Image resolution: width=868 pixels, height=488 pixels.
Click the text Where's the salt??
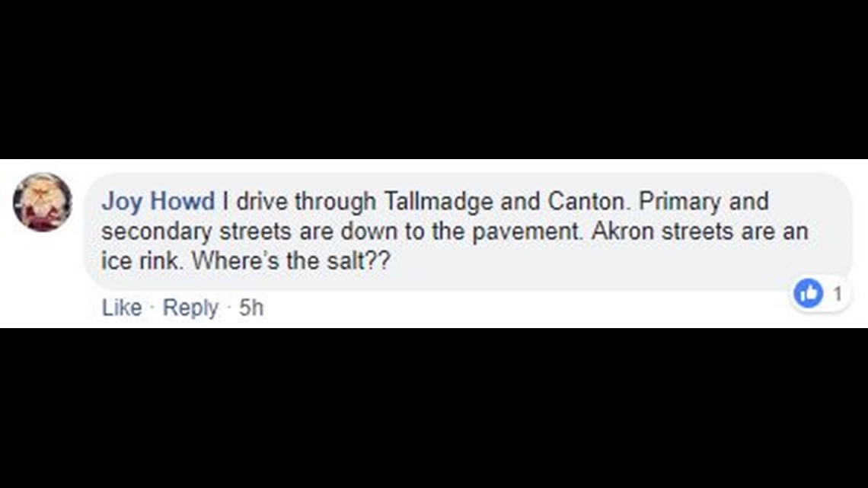291,260
